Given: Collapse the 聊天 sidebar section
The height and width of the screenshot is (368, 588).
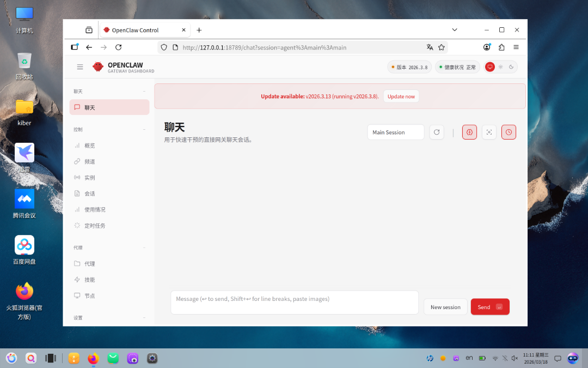Looking at the screenshot, I should pos(144,91).
